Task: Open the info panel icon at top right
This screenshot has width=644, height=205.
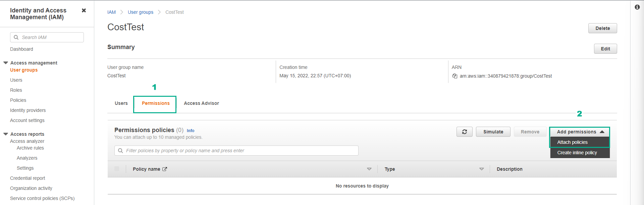Action: tap(637, 7)
